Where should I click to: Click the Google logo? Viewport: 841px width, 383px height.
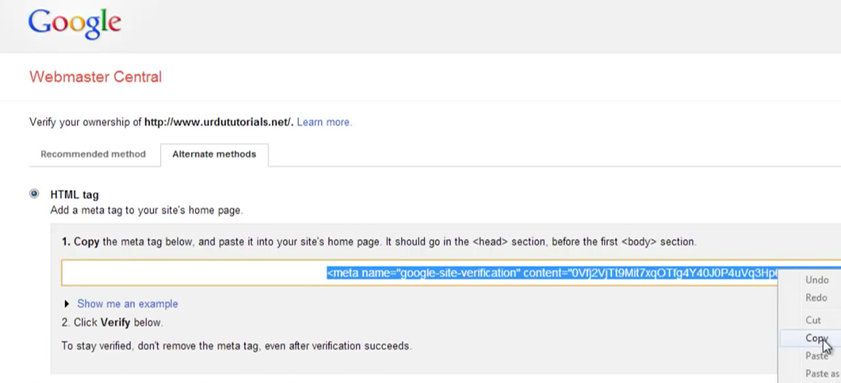[x=75, y=24]
